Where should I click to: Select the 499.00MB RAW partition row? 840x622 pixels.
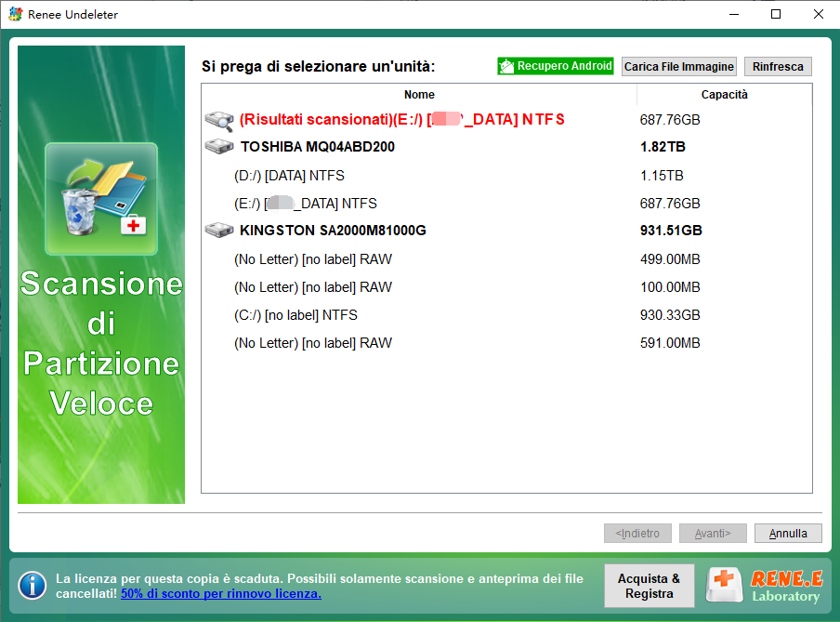click(x=506, y=259)
